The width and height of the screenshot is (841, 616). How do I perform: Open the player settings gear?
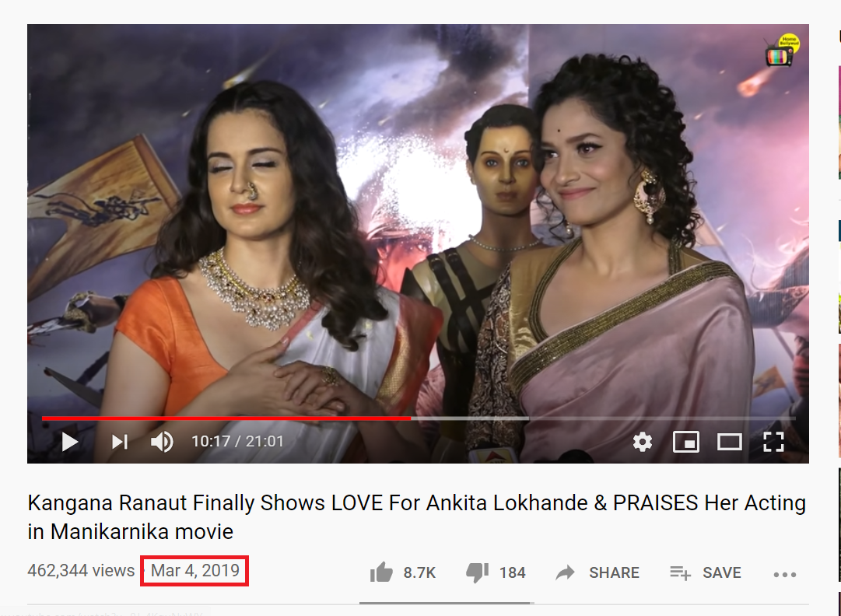642,442
